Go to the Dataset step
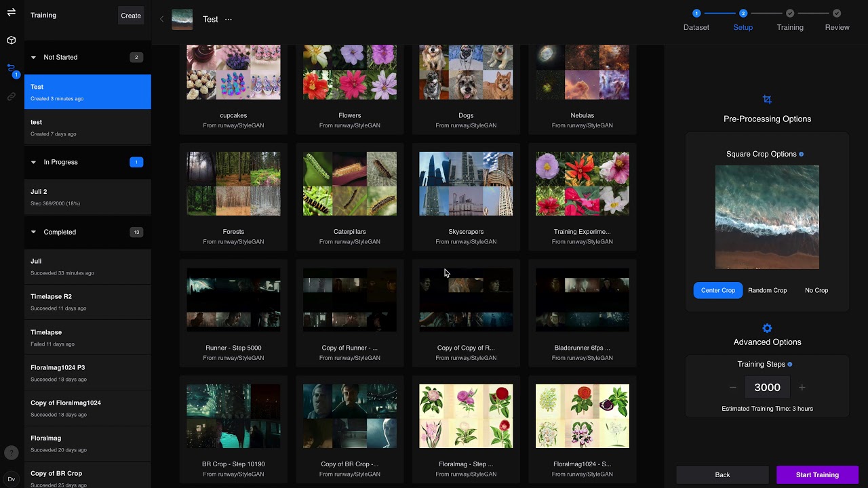The width and height of the screenshot is (868, 488). click(x=696, y=20)
